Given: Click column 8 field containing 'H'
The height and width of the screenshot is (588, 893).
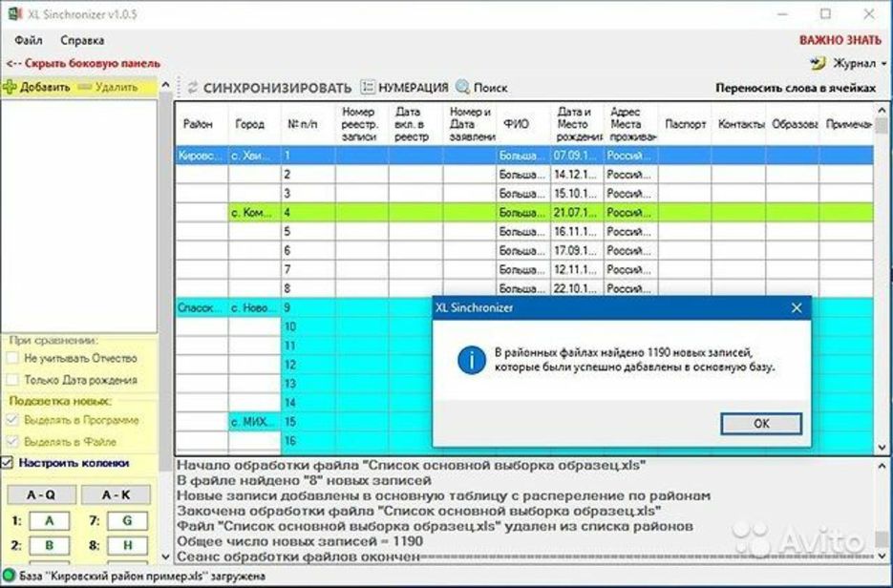Looking at the screenshot, I should click(128, 545).
